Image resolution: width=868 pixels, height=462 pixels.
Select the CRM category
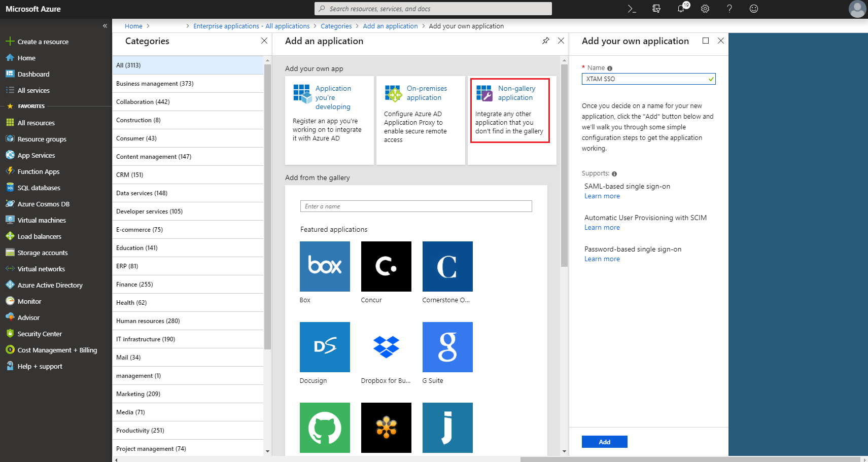point(129,174)
